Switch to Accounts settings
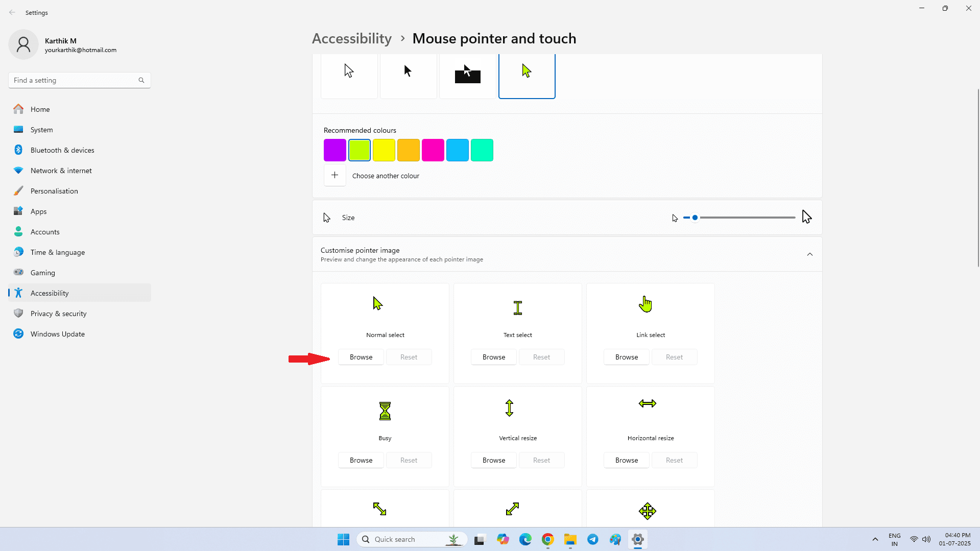Screen dimensions: 980x551 pos(45,231)
